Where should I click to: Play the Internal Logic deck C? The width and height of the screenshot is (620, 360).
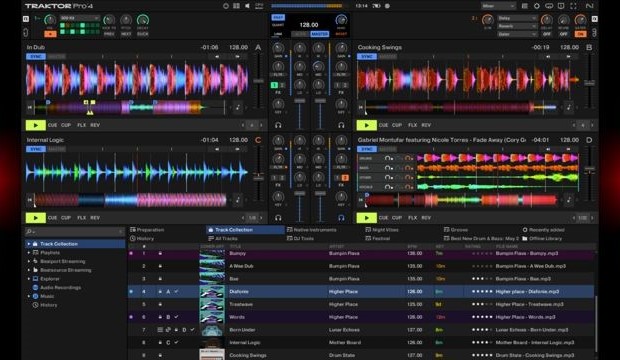(x=36, y=218)
